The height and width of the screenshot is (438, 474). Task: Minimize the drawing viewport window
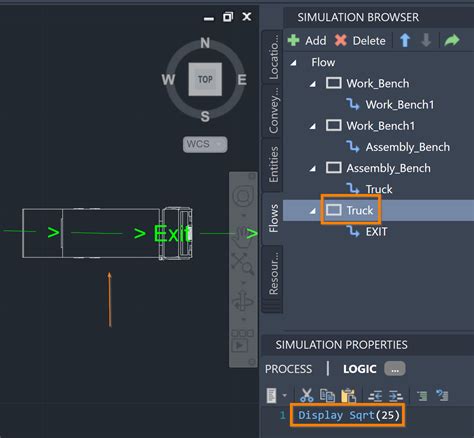pyautogui.click(x=209, y=19)
